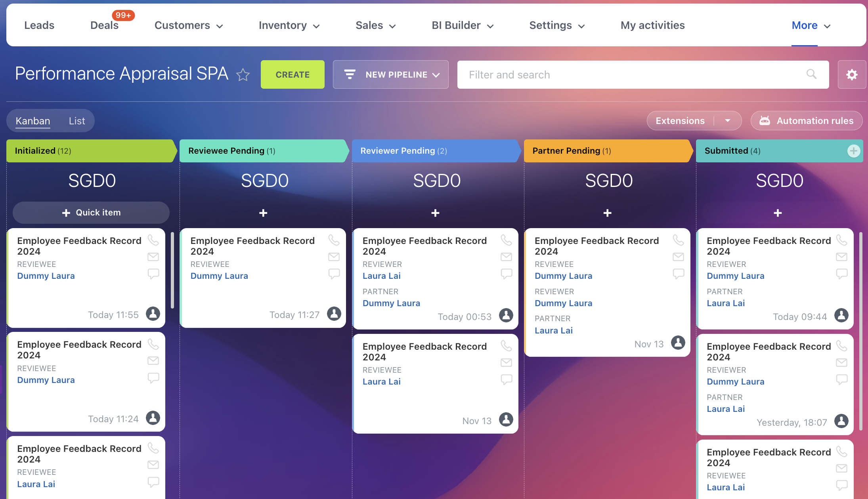Add item with plus under Reviewer Pending

[x=435, y=213]
